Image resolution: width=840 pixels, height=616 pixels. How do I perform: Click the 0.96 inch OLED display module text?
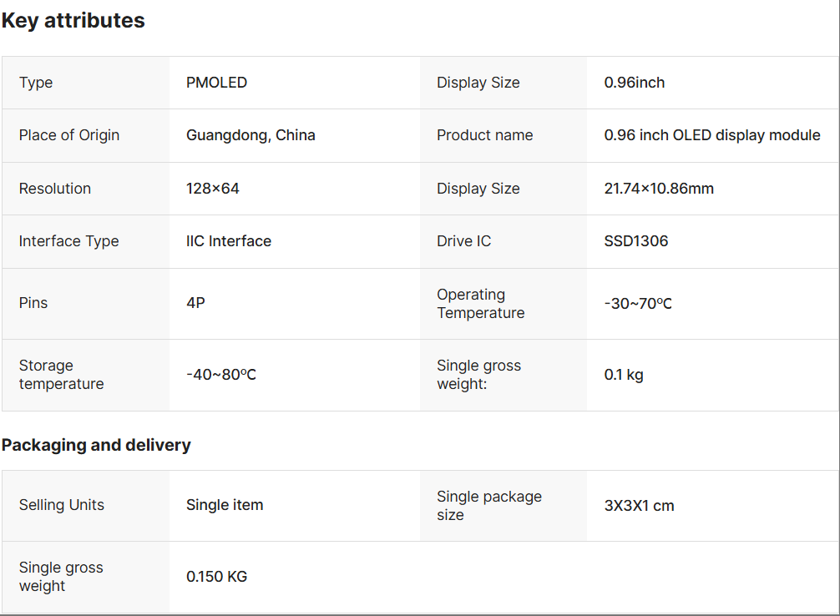click(x=711, y=135)
